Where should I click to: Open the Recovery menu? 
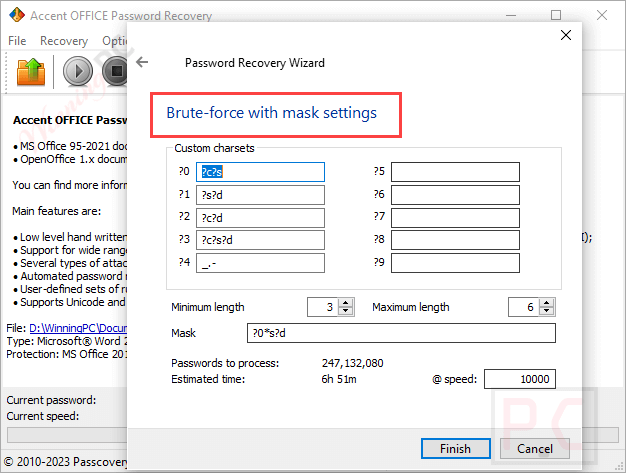pyautogui.click(x=64, y=41)
